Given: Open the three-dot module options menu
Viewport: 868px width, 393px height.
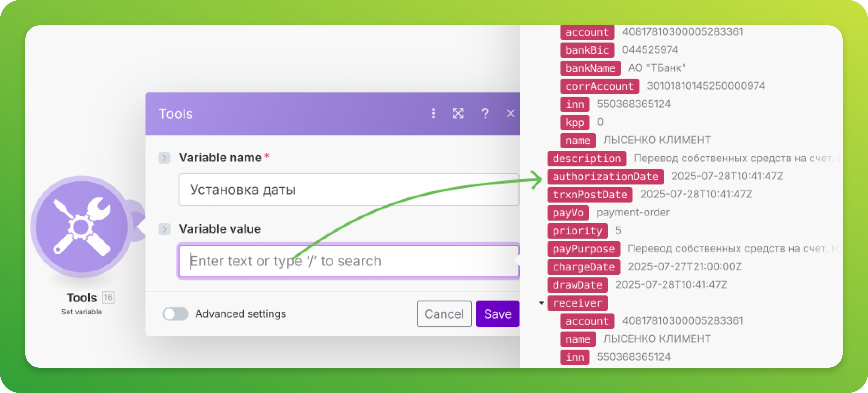Looking at the screenshot, I should 433,114.
